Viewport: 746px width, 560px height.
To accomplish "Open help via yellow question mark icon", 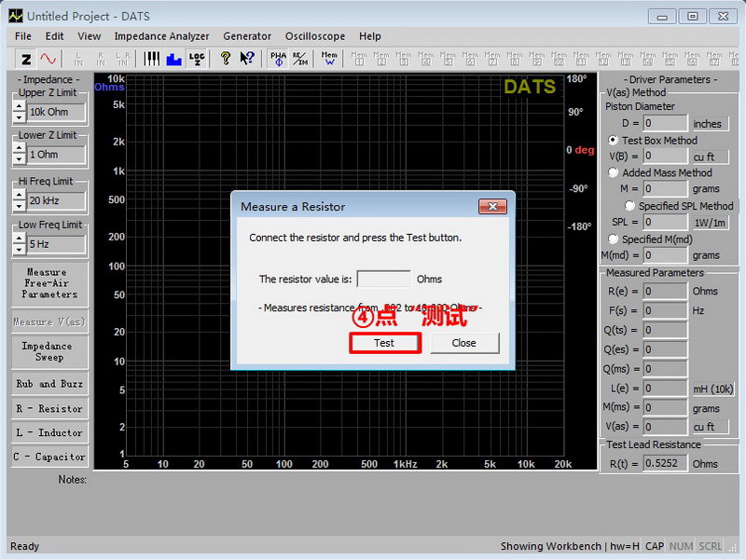I will tap(225, 59).
